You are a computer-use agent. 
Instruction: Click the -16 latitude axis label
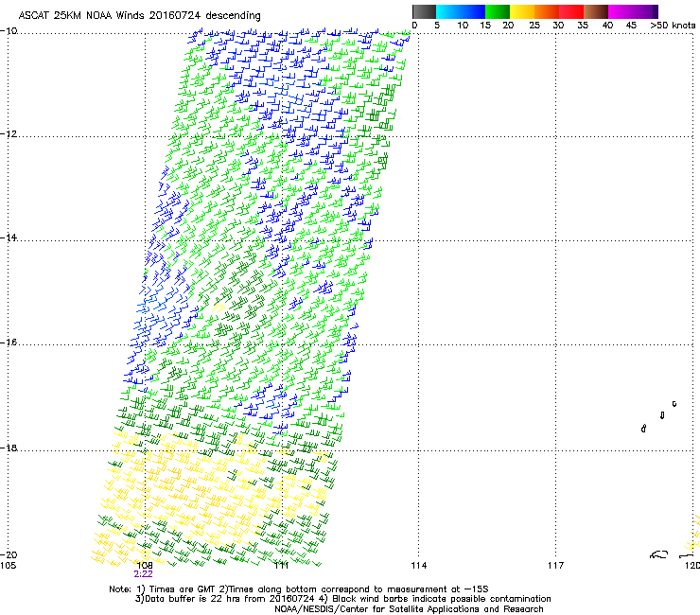point(9,343)
